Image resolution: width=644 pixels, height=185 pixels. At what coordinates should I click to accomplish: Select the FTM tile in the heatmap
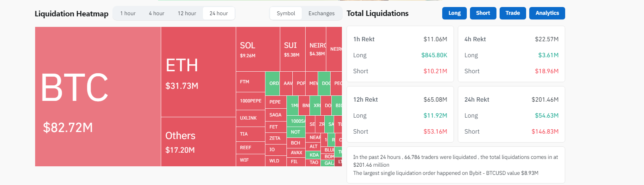[250, 82]
